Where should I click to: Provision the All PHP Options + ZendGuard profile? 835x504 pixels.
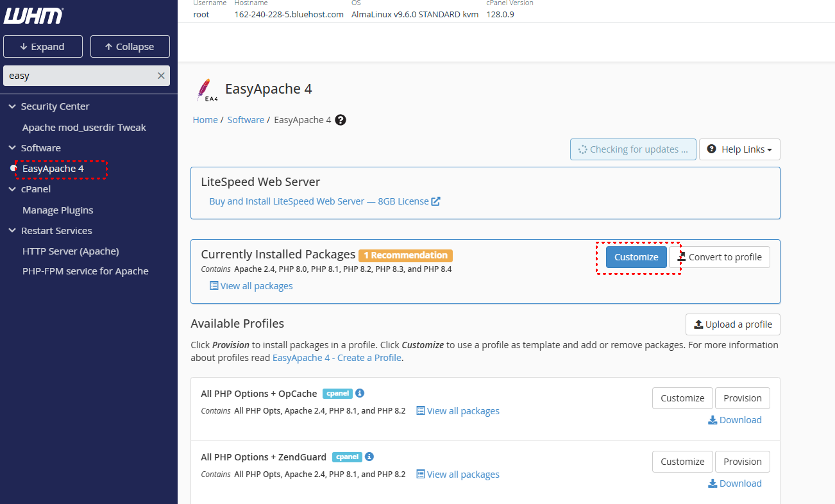point(743,462)
